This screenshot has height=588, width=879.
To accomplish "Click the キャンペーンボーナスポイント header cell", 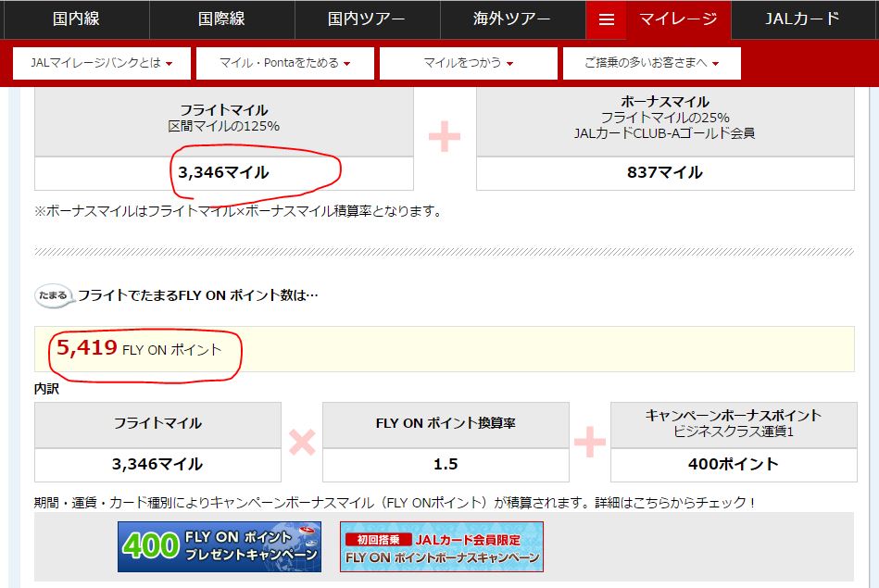I will coord(734,424).
